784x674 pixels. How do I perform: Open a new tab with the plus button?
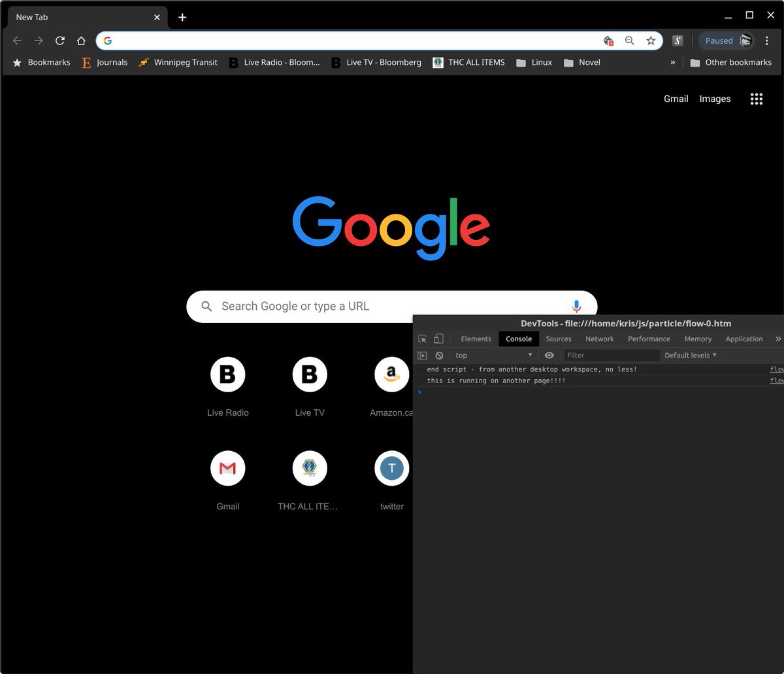(182, 17)
